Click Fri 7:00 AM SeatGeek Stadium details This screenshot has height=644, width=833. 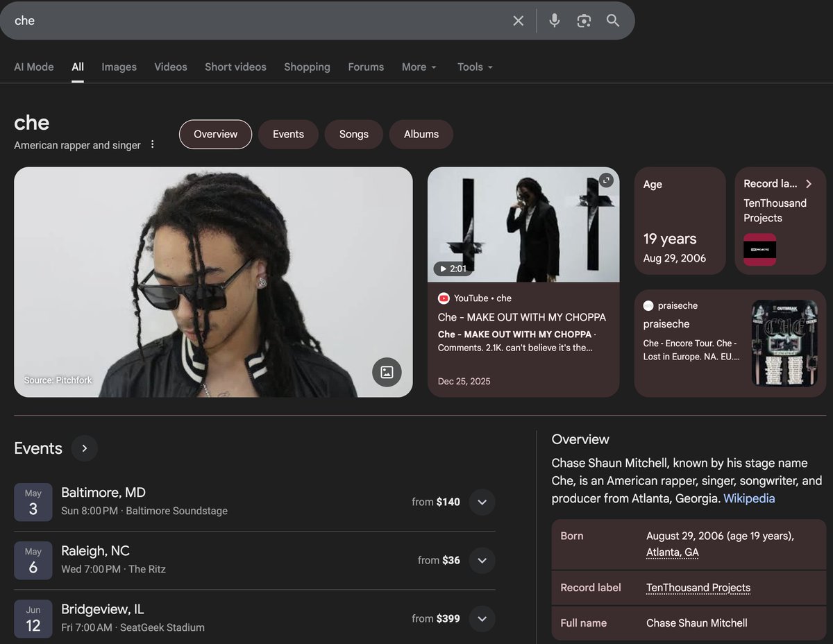133,627
